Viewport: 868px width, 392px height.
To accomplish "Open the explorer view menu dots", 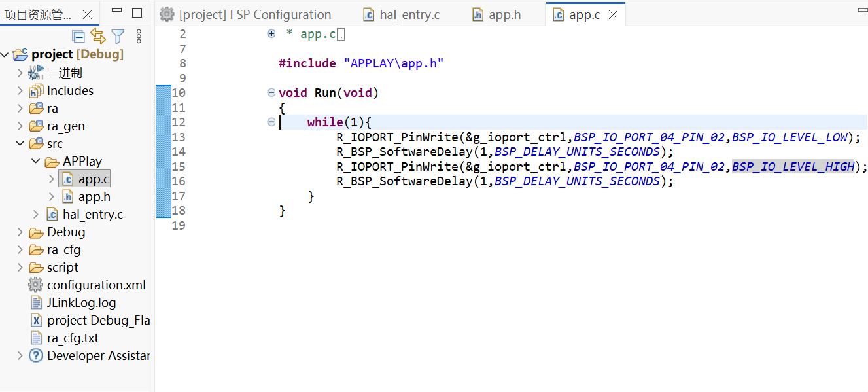I will (x=139, y=36).
